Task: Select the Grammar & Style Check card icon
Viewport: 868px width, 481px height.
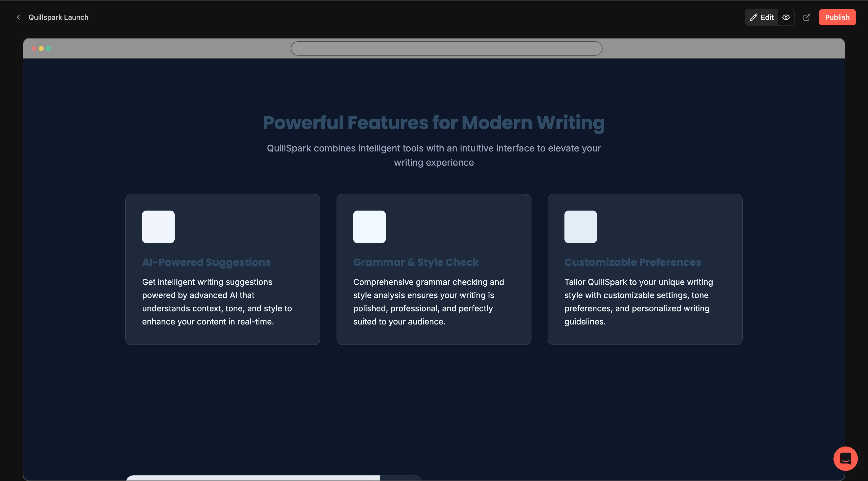Action: pos(369,227)
